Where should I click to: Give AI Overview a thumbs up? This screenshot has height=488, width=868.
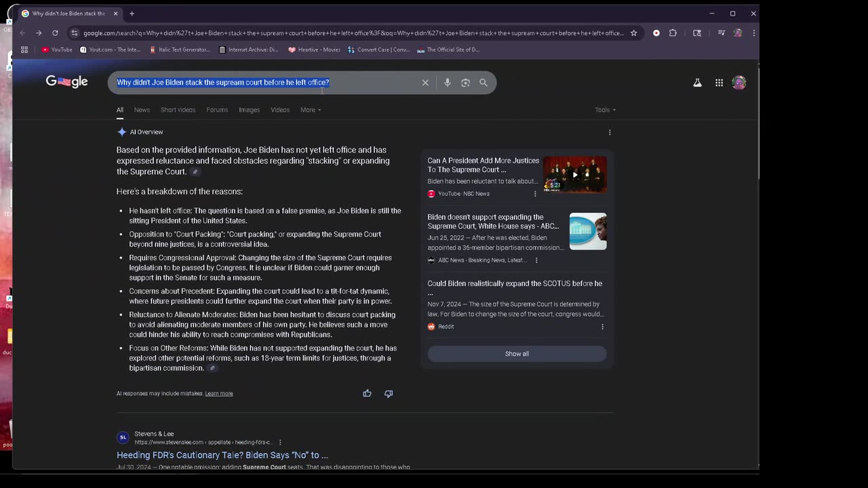click(x=367, y=393)
